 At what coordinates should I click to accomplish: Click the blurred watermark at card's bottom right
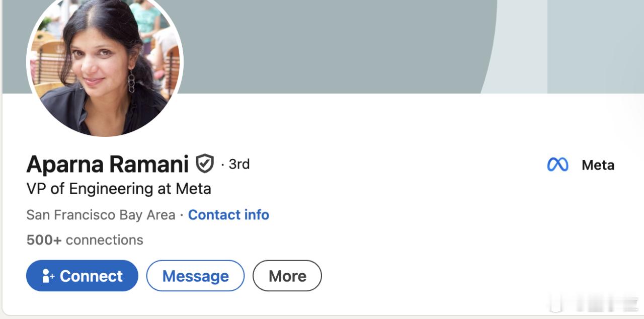(x=594, y=304)
